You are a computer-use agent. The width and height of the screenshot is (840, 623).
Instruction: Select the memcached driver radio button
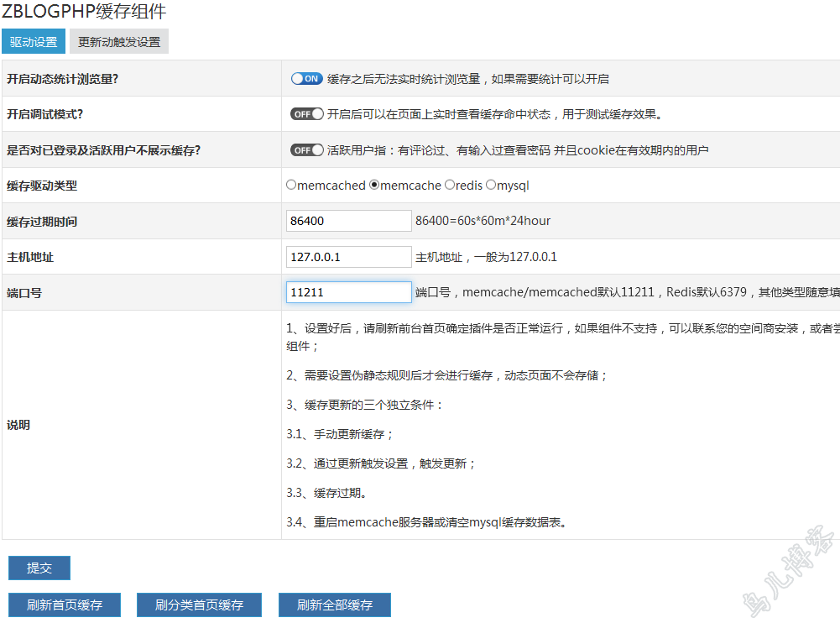pyautogui.click(x=291, y=185)
